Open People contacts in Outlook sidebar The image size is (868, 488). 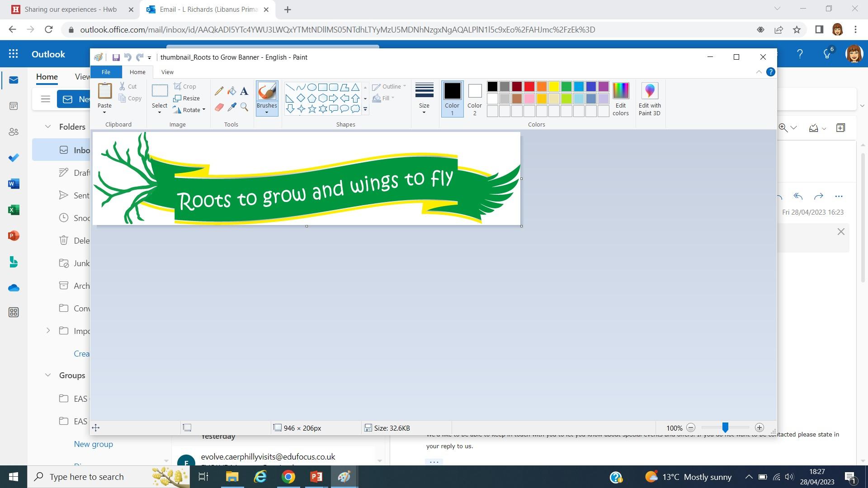point(14,132)
